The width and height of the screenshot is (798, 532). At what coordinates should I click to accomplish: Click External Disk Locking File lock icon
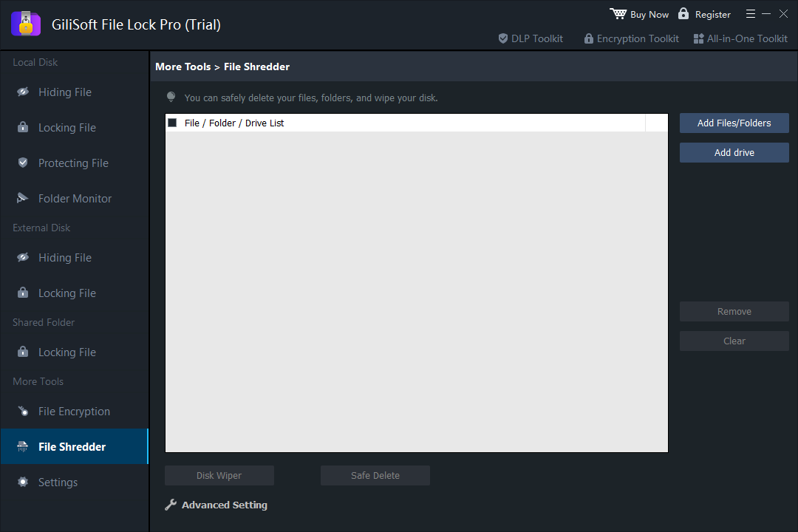coord(23,292)
